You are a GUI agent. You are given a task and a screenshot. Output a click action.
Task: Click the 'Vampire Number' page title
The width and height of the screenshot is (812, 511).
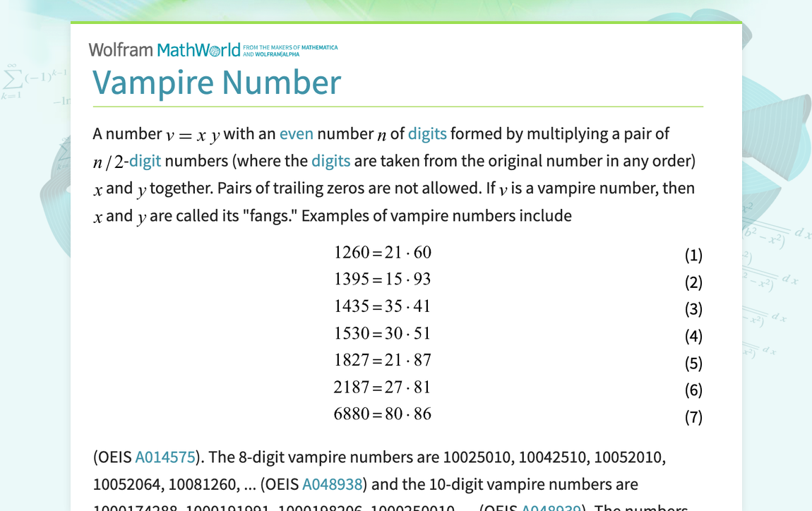click(217, 83)
